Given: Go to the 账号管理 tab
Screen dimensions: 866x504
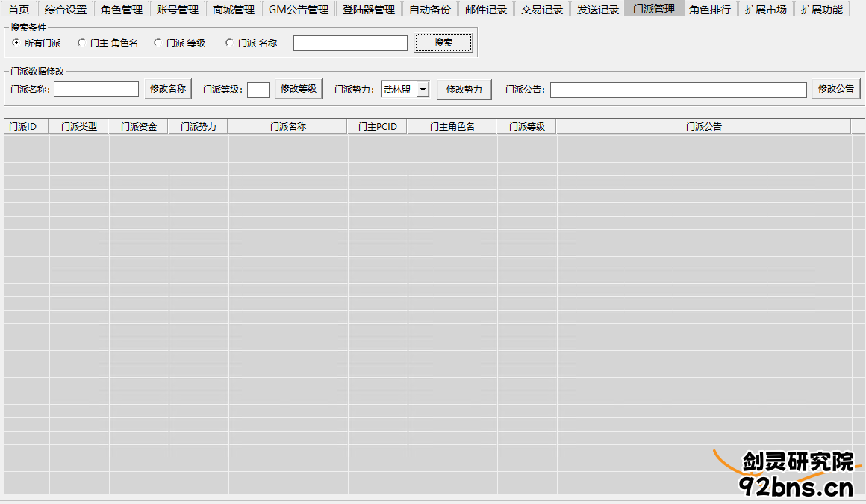Looking at the screenshot, I should click(177, 10).
